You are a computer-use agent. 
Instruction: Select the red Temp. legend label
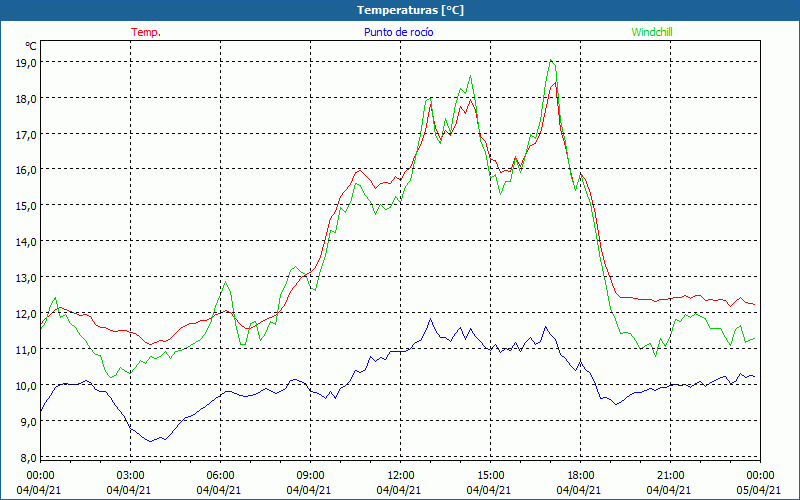[146, 32]
